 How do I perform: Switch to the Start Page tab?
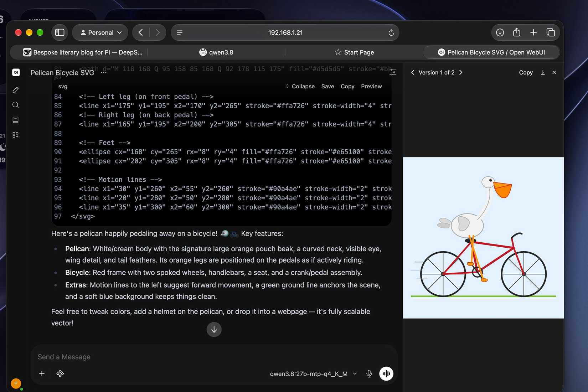tap(354, 52)
